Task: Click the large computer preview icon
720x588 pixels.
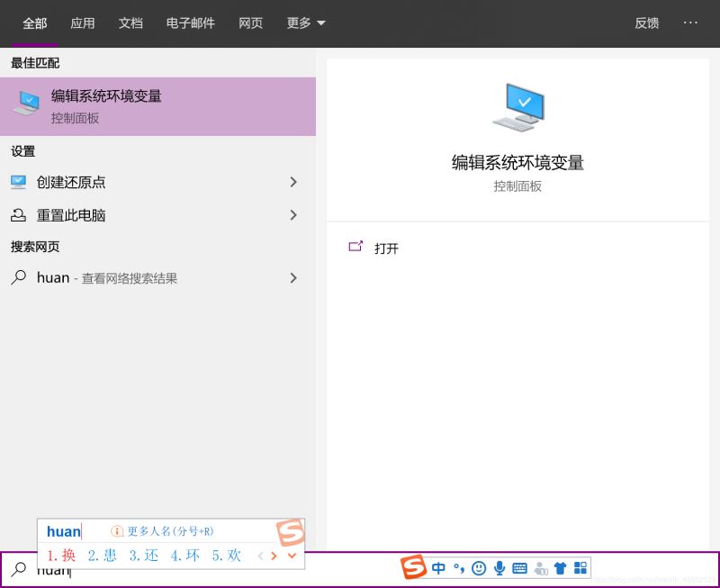Action: (x=518, y=106)
